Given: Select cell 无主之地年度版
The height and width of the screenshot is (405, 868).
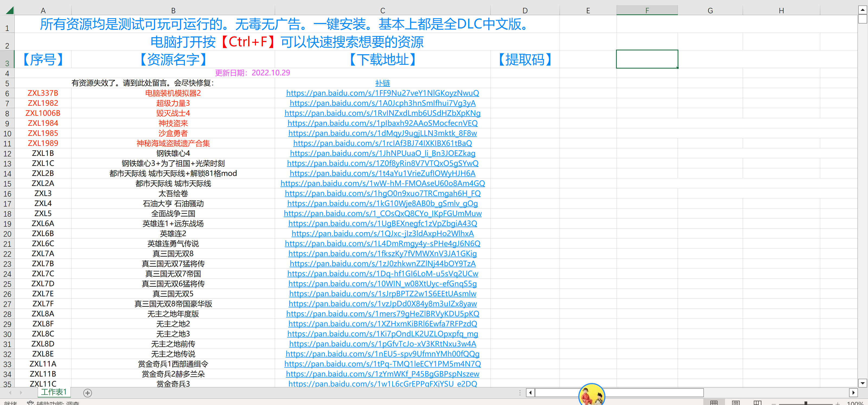Looking at the screenshot, I should pos(173,314).
